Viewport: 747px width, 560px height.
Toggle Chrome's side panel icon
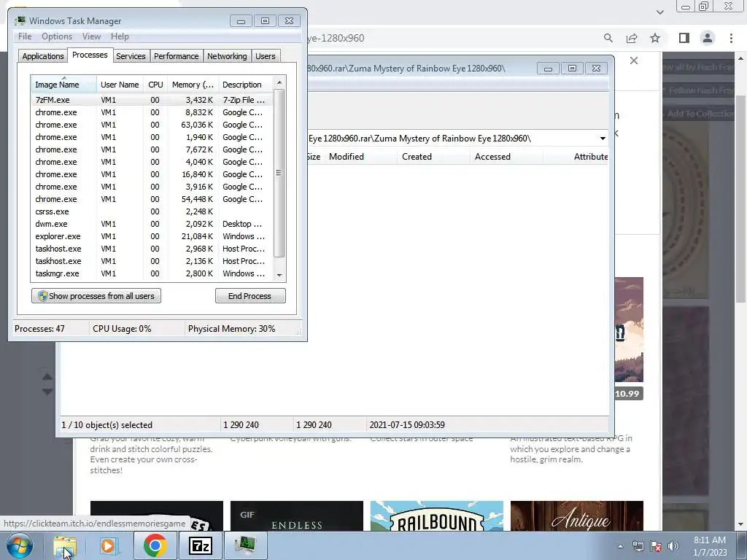coord(684,38)
